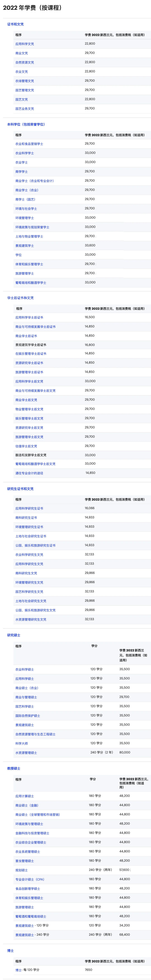Screen dimensions: 151x980
Task: Open the 通往专业会计的途径 link
Action: [x=29, y=473]
